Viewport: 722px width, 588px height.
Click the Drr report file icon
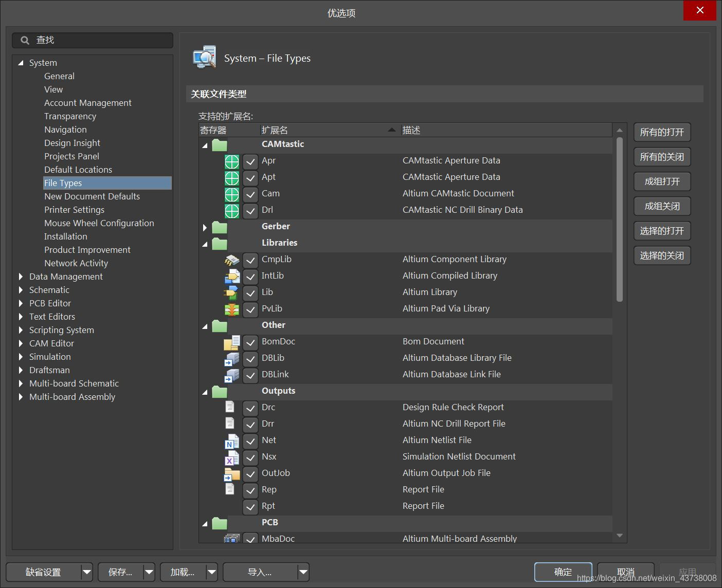[x=230, y=424]
